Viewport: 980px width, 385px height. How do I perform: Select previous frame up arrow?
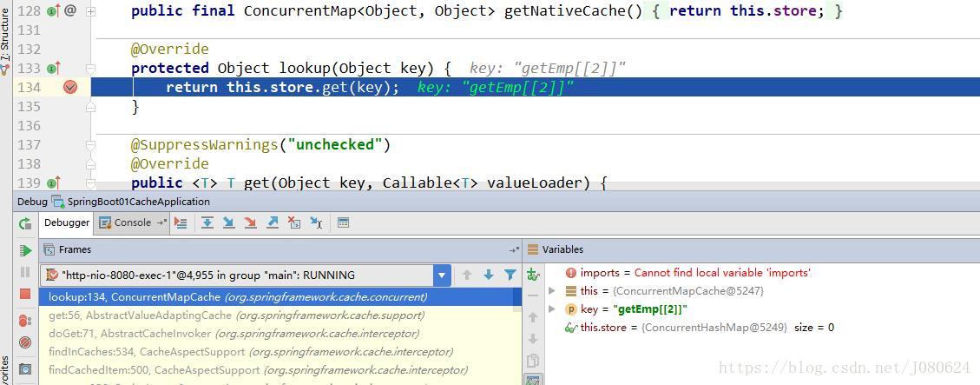[x=467, y=275]
